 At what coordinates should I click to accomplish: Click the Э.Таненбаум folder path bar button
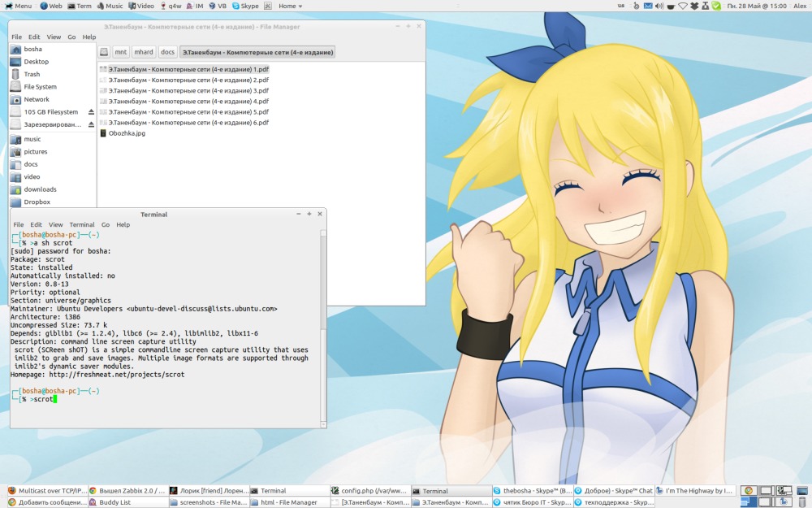tap(257, 52)
